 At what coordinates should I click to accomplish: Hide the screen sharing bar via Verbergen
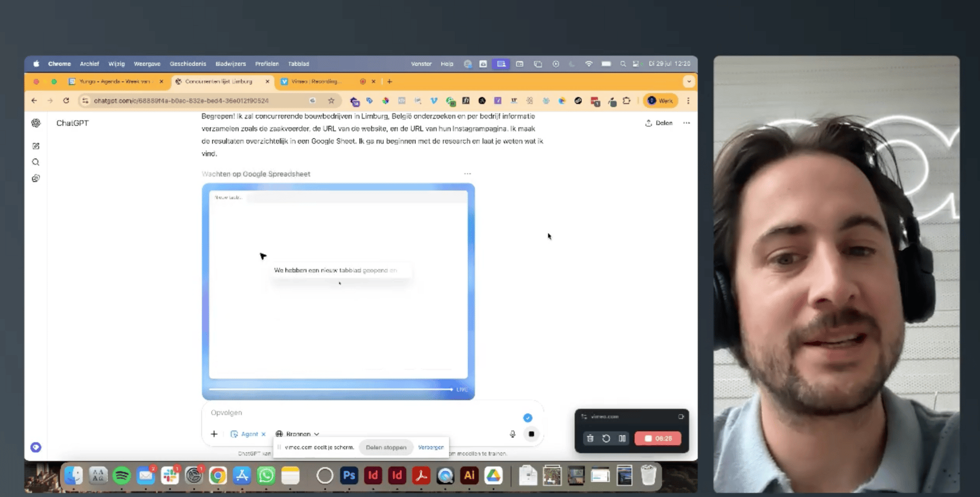click(431, 448)
